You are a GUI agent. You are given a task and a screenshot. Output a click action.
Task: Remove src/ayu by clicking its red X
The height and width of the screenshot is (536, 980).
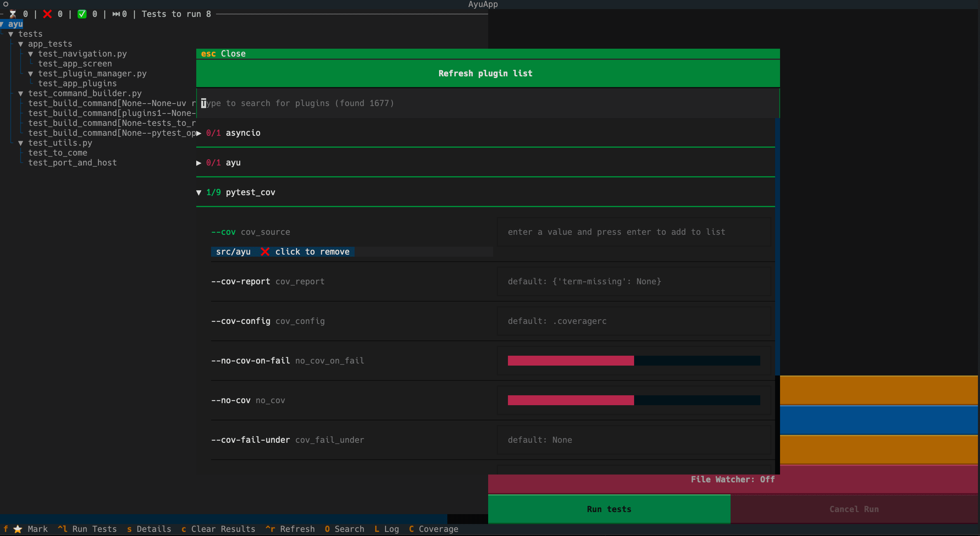[x=265, y=251]
